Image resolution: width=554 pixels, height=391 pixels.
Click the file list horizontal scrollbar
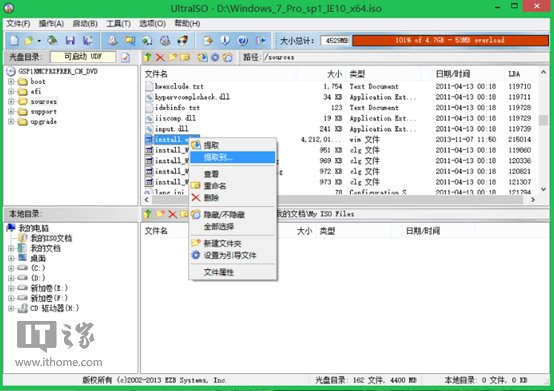[x=339, y=200]
